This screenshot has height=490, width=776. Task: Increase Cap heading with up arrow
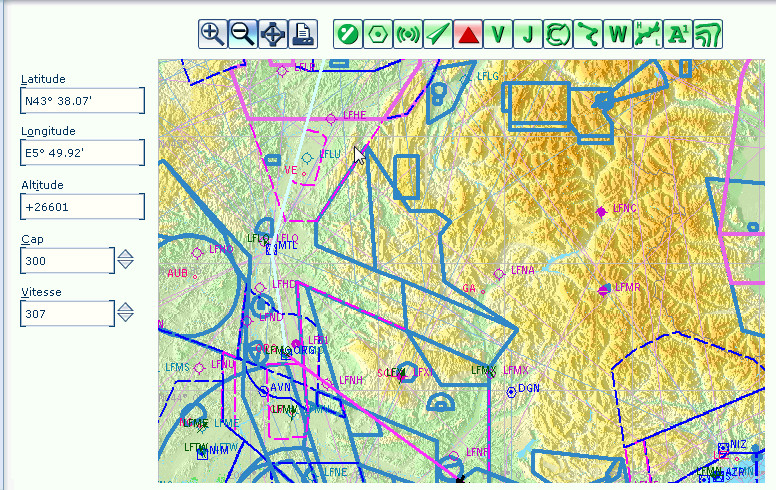[125, 254]
